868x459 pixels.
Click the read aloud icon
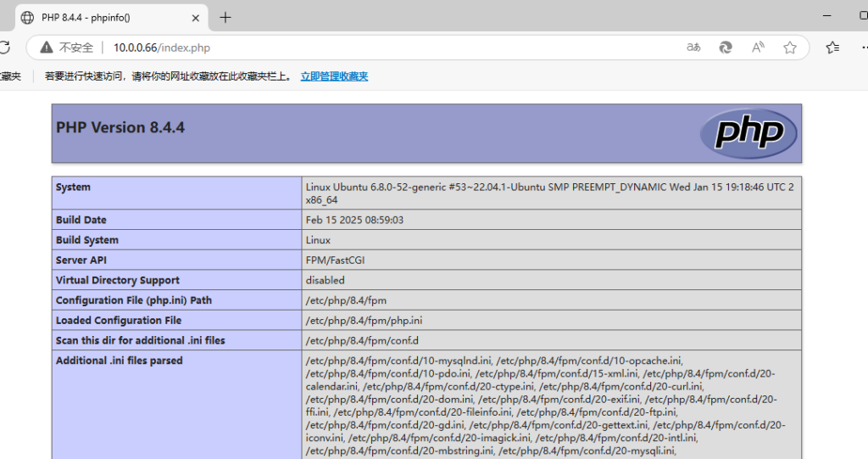click(758, 48)
